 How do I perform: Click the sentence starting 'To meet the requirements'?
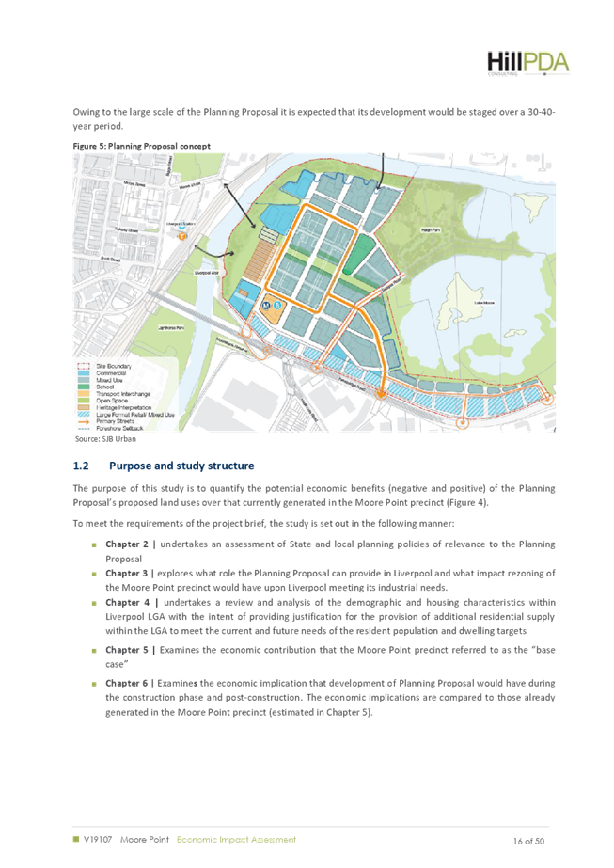[x=263, y=523]
